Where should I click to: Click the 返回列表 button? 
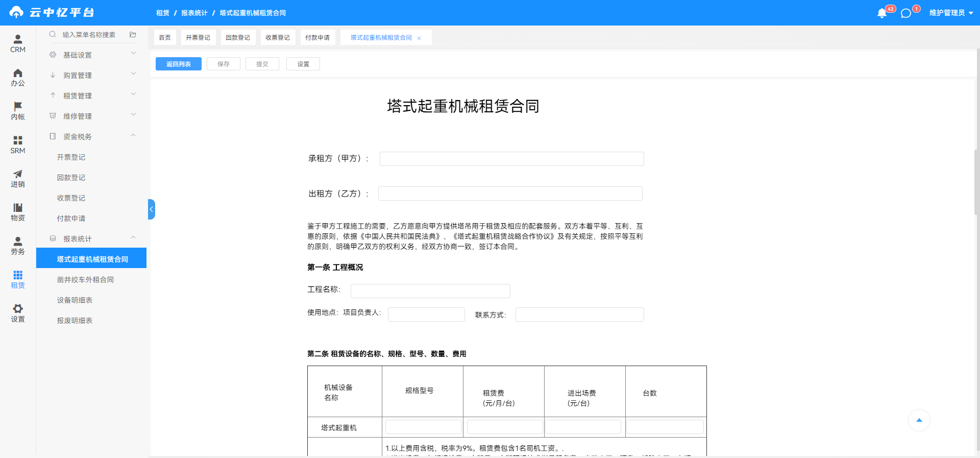click(179, 64)
